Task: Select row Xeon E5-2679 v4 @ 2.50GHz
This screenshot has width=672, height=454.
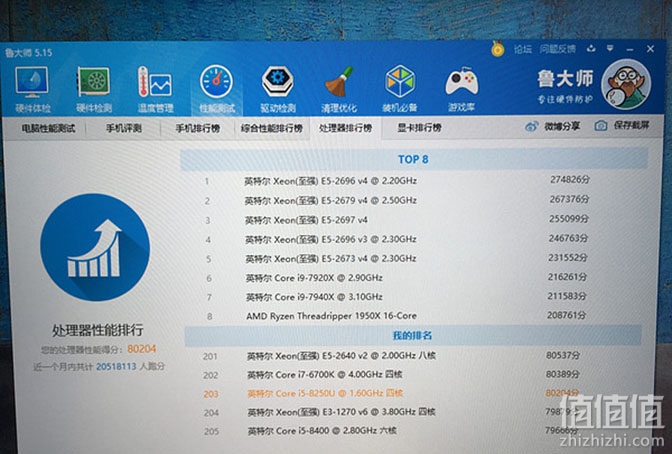Action: pyautogui.click(x=397, y=200)
